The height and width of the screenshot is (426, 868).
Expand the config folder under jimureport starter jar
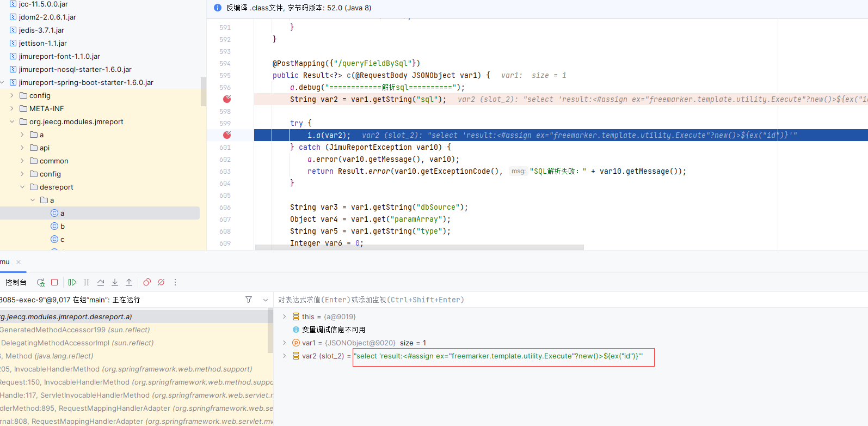[x=12, y=95]
